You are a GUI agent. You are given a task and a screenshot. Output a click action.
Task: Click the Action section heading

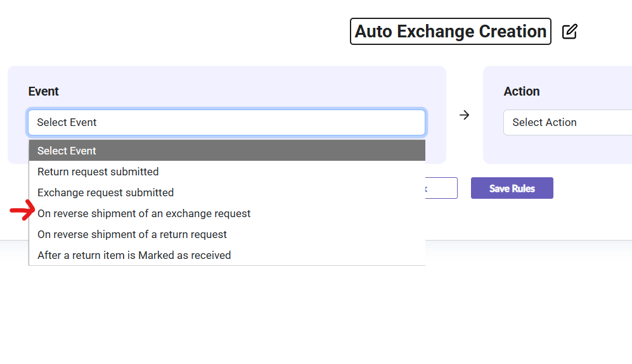[521, 91]
